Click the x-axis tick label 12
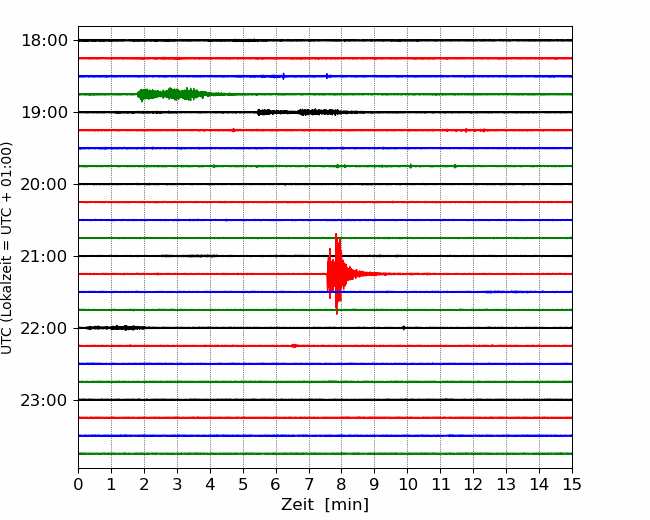 (473, 484)
